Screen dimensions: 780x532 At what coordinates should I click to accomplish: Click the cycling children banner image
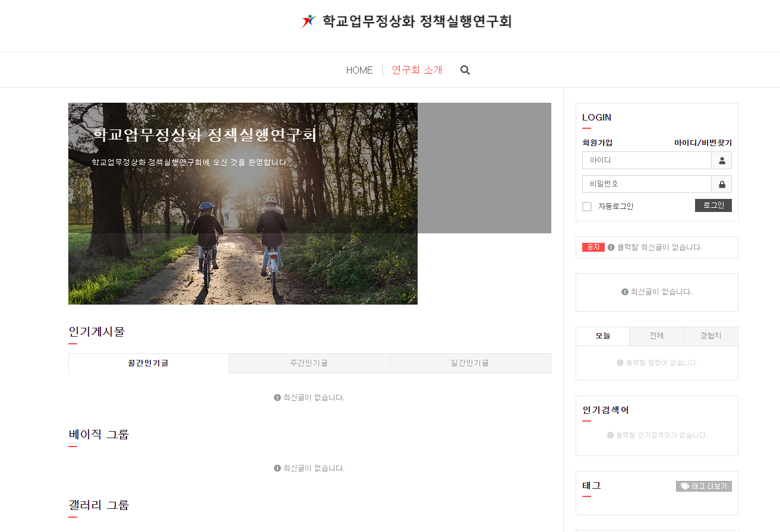click(242, 237)
